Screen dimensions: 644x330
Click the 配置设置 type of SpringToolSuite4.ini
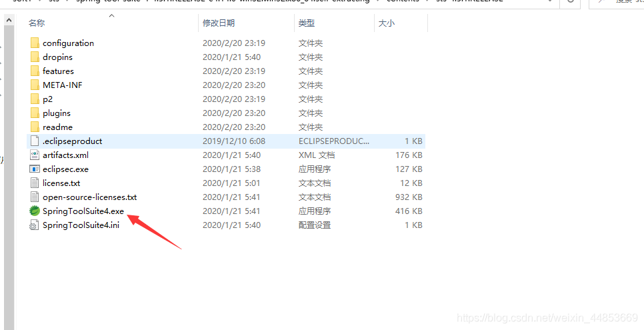pos(315,225)
